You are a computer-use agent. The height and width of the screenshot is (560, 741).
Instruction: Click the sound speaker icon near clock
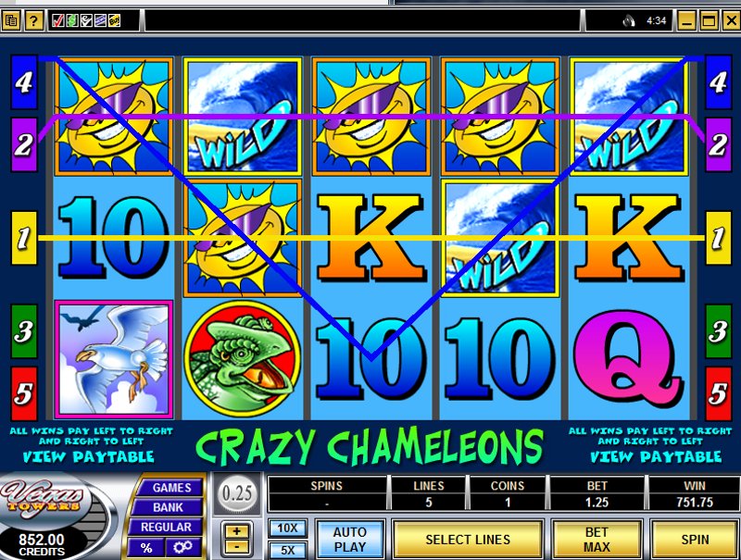(x=629, y=20)
